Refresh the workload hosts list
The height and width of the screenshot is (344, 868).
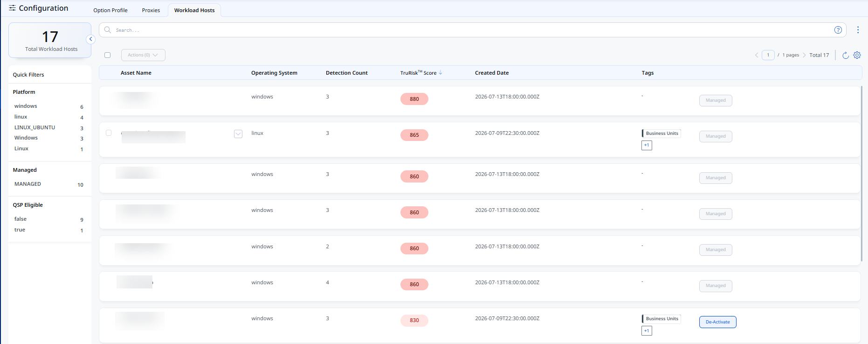tap(845, 55)
